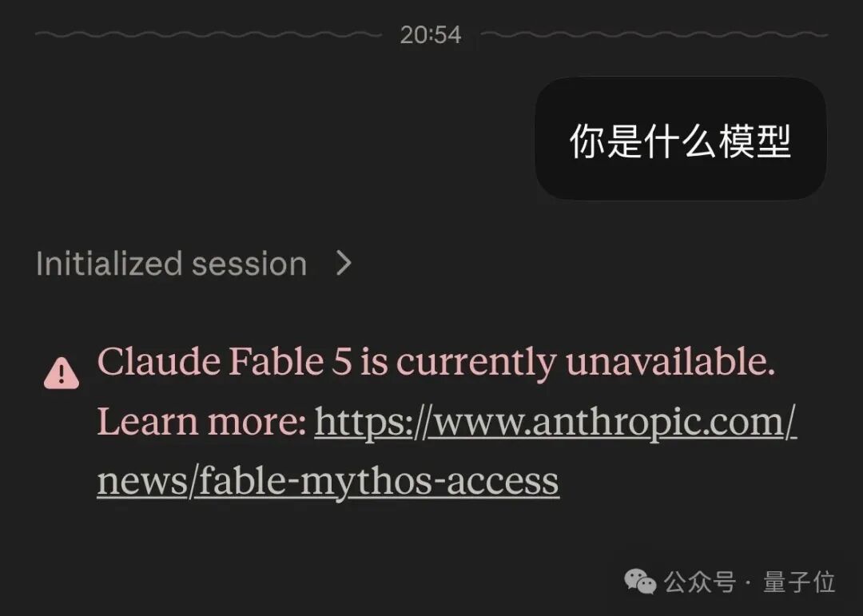The image size is (863, 616).
Task: Click the word "session" in status line
Action: [x=249, y=264]
